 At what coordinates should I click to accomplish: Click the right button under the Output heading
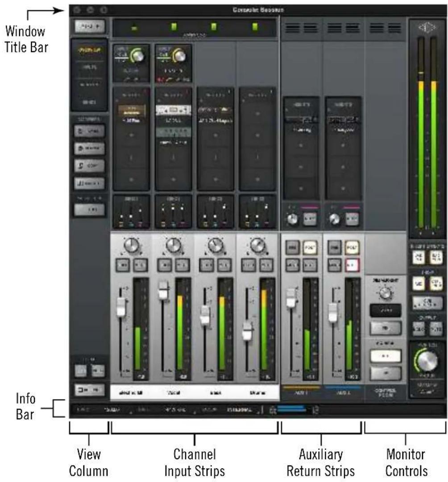click(x=436, y=329)
